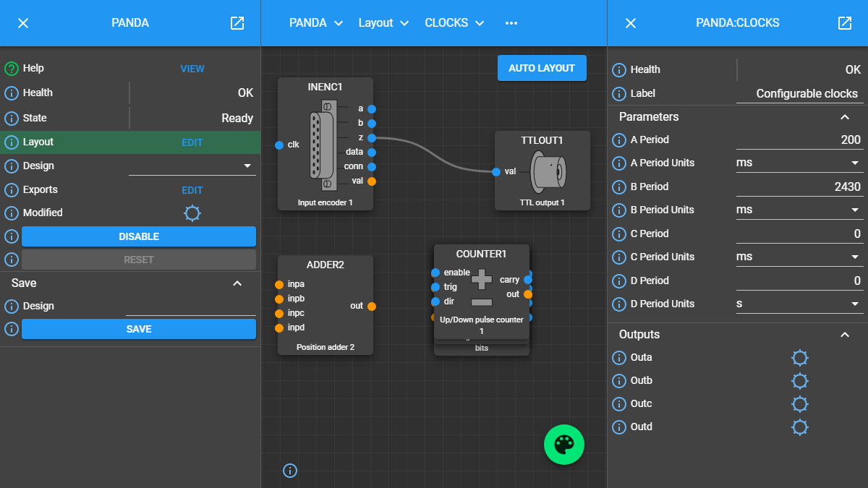Open the Design dropdown in PANDA panel
This screenshot has width=868, height=488.
click(x=192, y=166)
